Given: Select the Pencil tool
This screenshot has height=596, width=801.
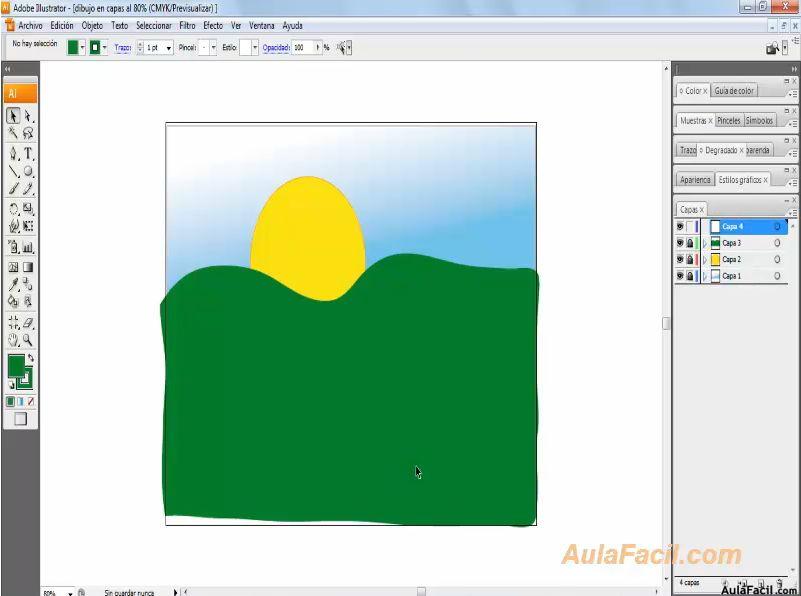Looking at the screenshot, I should (28, 188).
